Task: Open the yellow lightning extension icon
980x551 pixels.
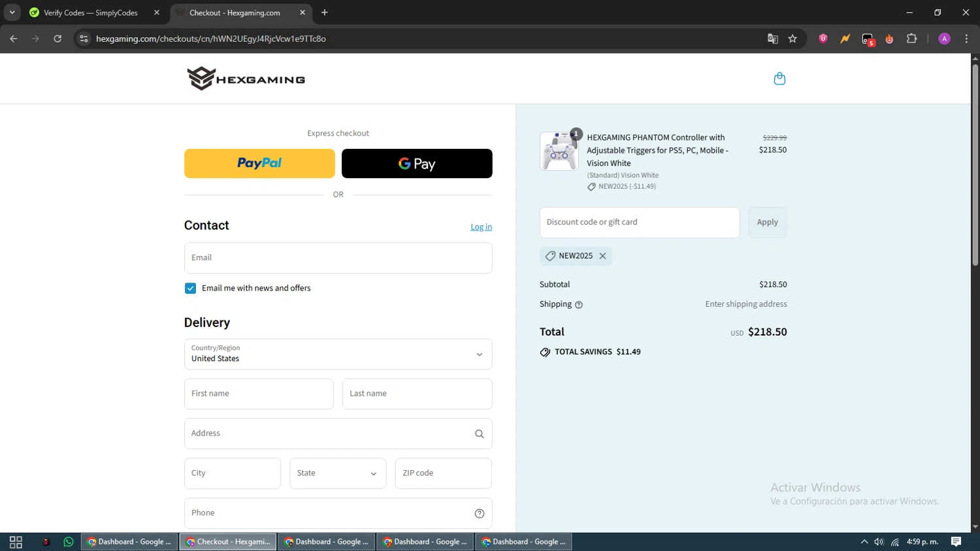Action: [x=845, y=39]
